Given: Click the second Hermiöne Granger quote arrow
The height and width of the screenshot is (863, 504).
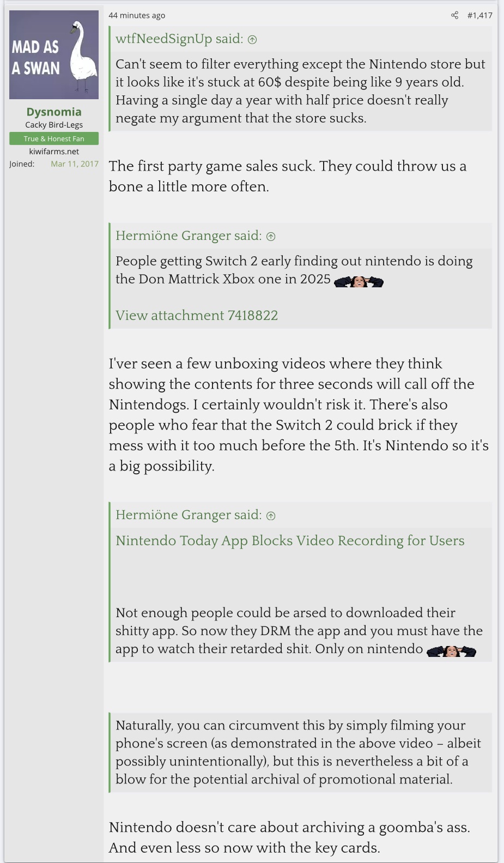Looking at the screenshot, I should click(x=271, y=515).
